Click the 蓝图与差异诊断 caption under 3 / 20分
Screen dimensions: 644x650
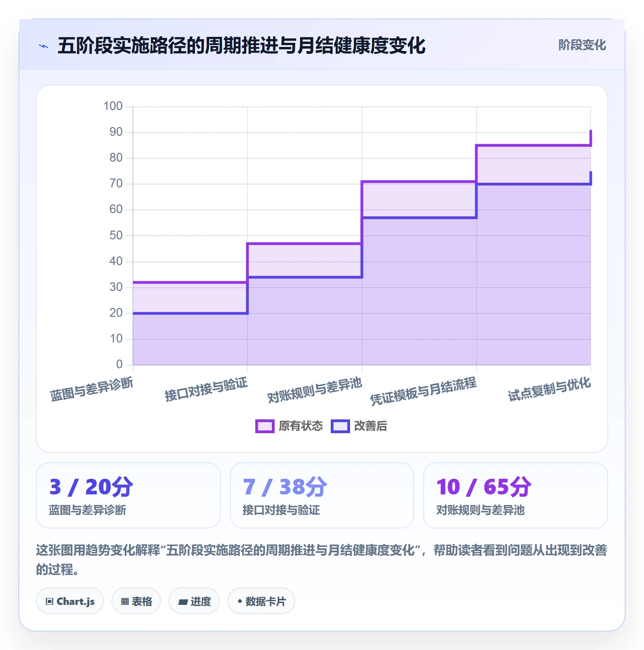point(87,510)
